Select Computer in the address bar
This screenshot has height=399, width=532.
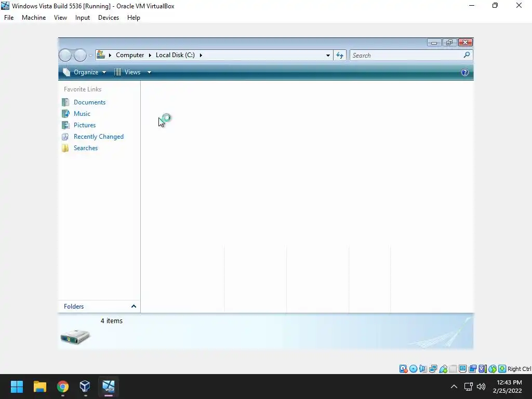pos(130,55)
